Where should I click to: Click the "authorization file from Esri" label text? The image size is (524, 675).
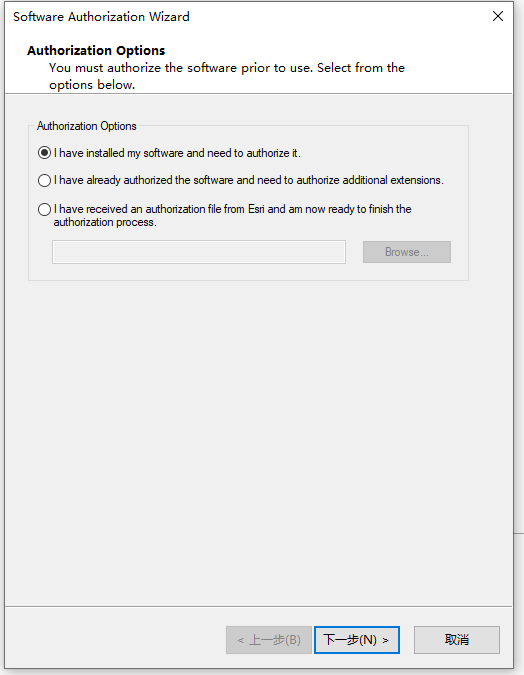[x=205, y=209]
